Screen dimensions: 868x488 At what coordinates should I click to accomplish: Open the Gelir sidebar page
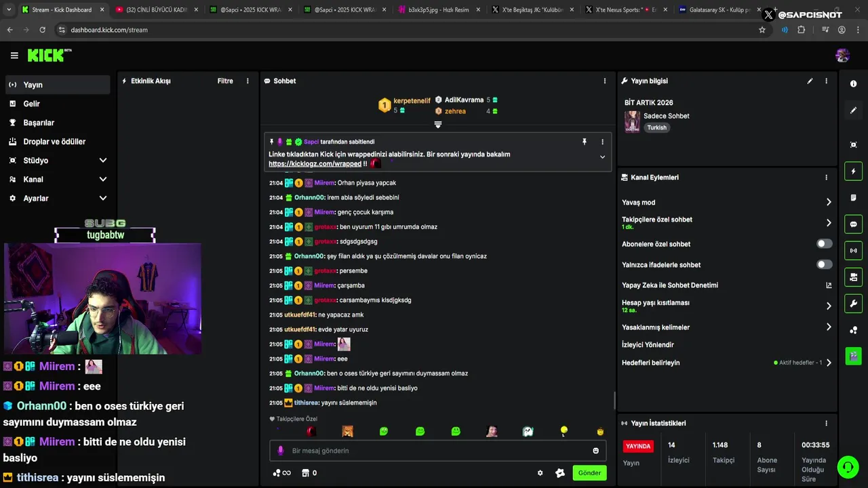[x=58, y=104]
